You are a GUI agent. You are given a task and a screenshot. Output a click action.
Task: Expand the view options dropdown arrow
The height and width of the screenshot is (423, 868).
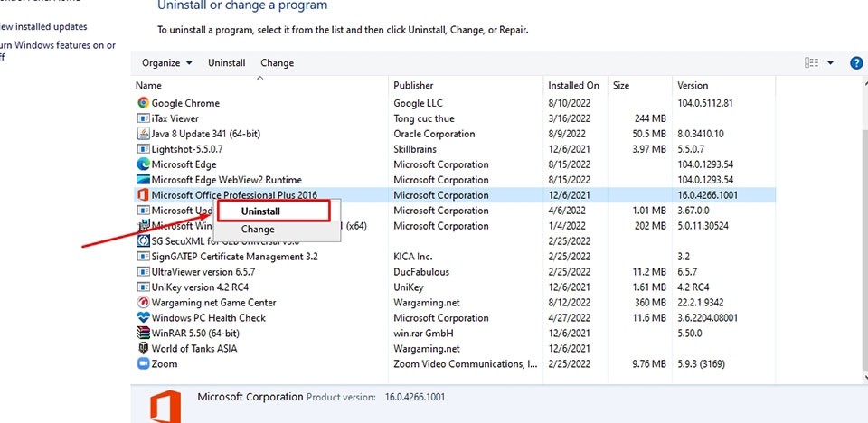pos(831,63)
